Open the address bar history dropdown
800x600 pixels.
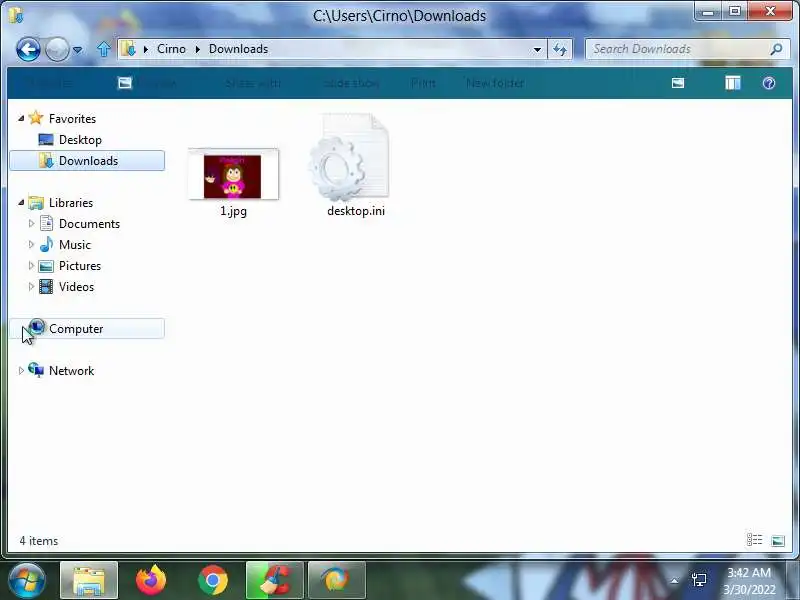coord(537,49)
